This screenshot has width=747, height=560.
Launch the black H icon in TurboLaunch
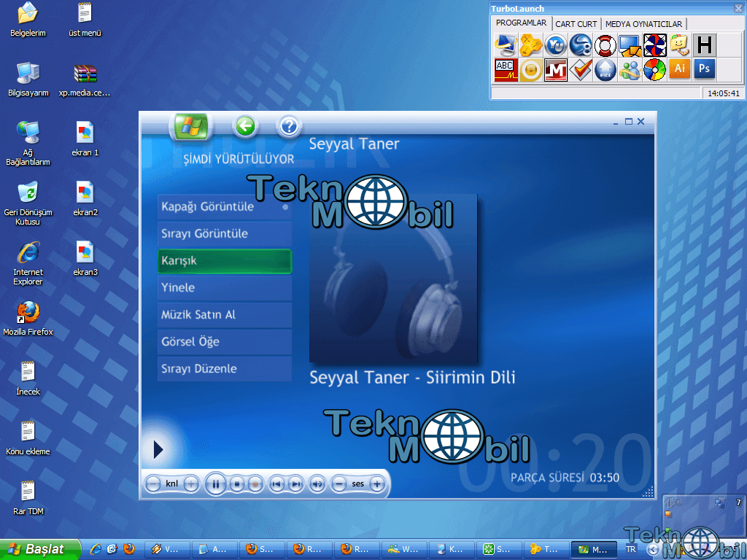pos(704,45)
